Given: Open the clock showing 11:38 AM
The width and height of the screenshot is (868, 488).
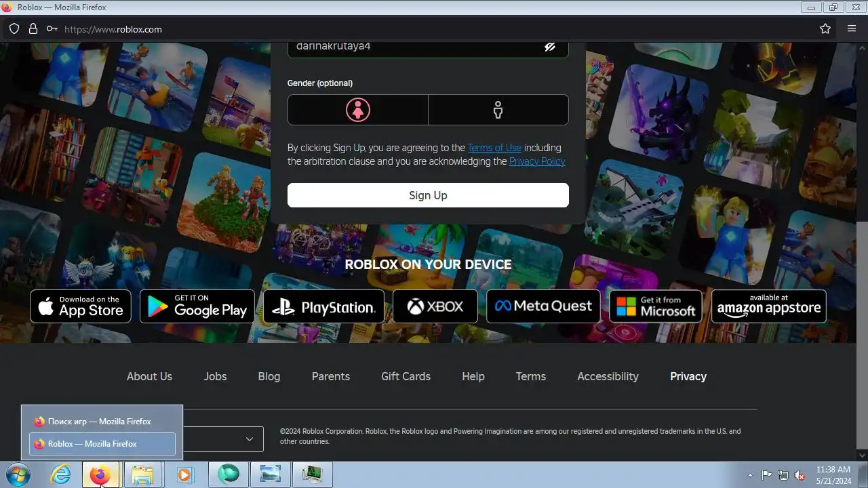Looking at the screenshot, I should coord(833,475).
